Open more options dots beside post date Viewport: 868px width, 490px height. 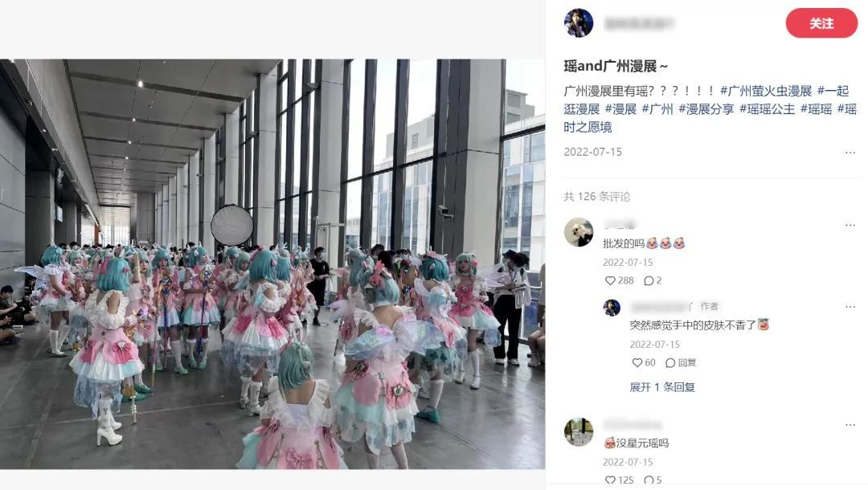coord(850,152)
